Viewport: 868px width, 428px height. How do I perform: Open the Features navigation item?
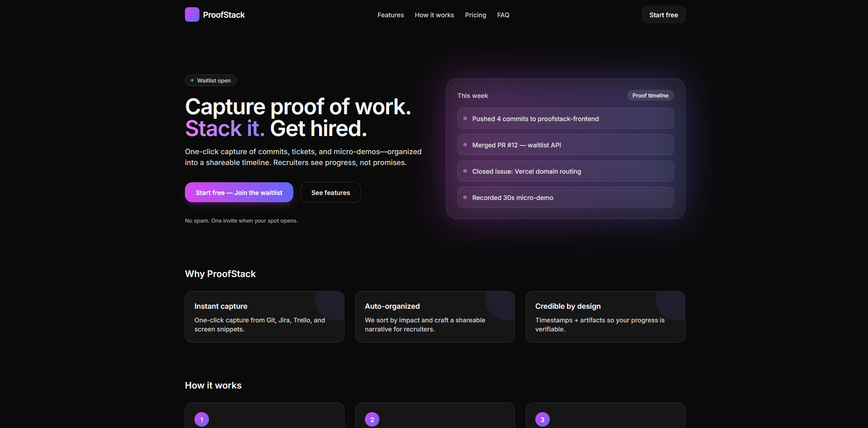point(390,15)
